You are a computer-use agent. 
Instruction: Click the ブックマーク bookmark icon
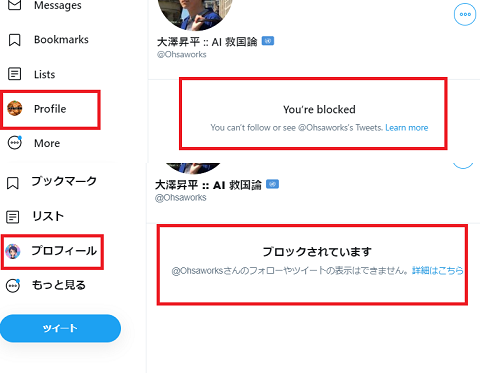point(13,183)
